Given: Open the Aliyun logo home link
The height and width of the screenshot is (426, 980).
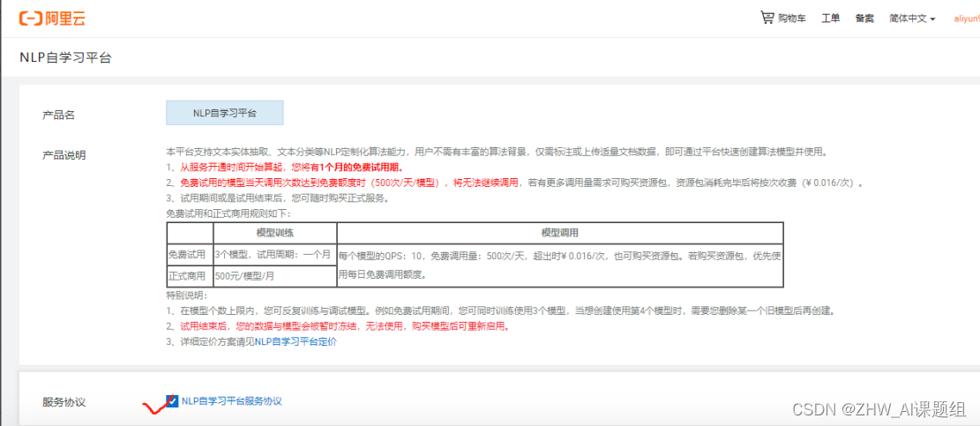Looking at the screenshot, I should pyautogui.click(x=52, y=19).
